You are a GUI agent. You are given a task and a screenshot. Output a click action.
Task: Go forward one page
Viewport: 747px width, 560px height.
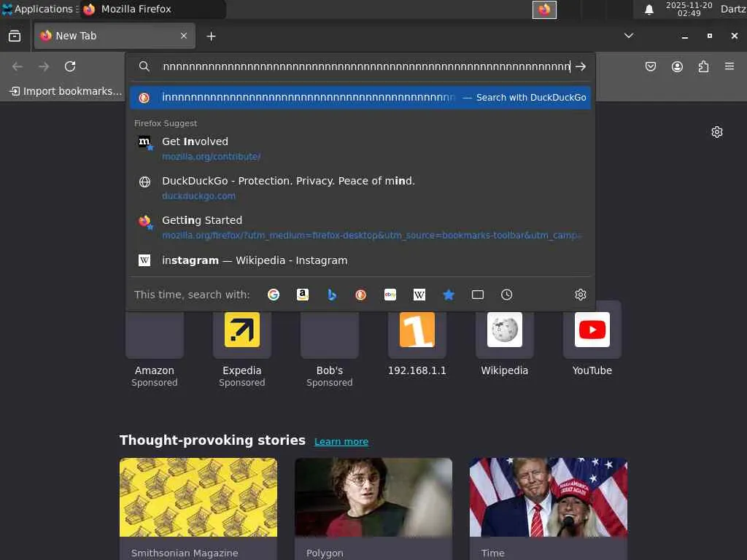[x=44, y=66]
